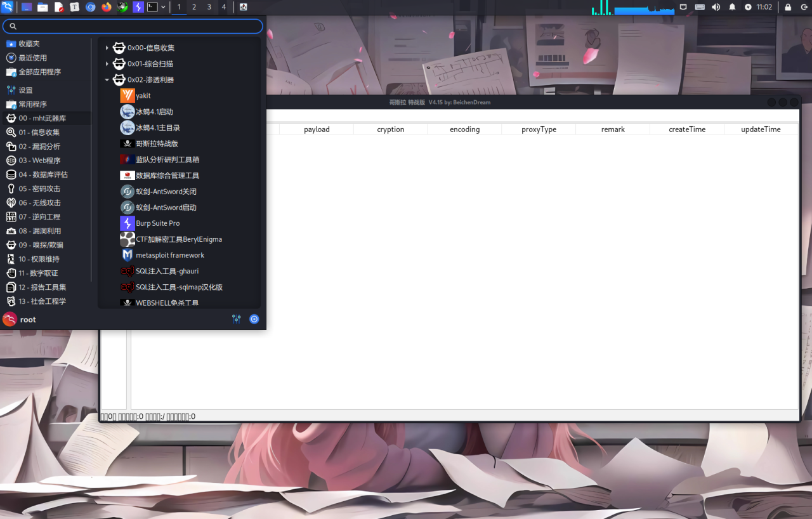
Task: Click the log out icon in panel
Action: click(x=804, y=7)
